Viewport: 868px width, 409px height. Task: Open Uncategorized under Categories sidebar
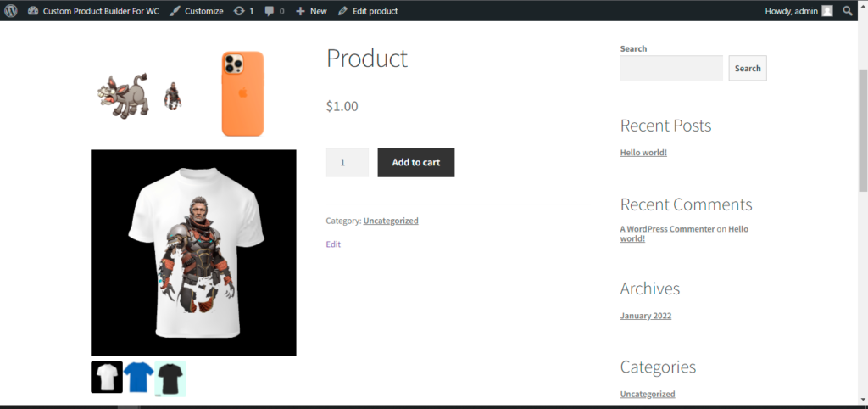tap(648, 394)
